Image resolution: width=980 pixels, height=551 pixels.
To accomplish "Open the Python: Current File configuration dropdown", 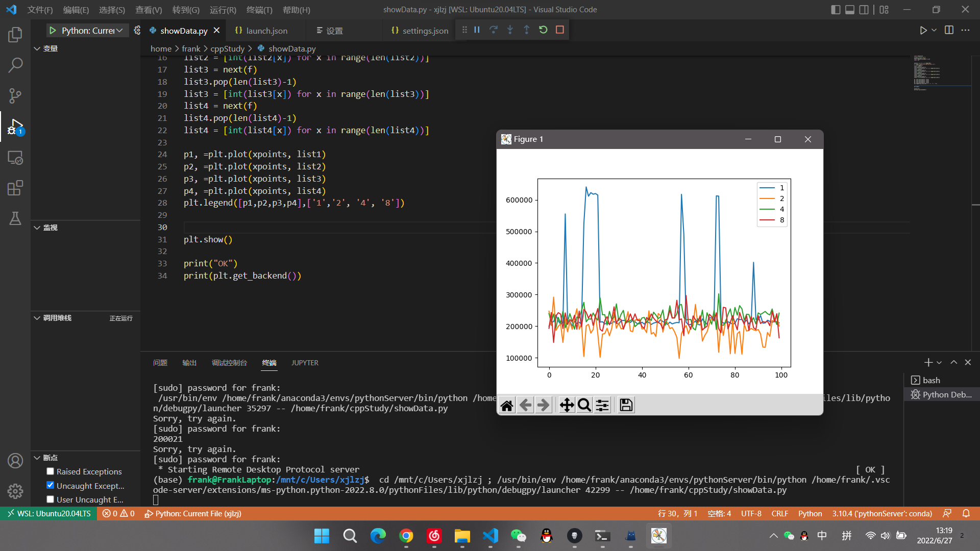I will pos(92,31).
